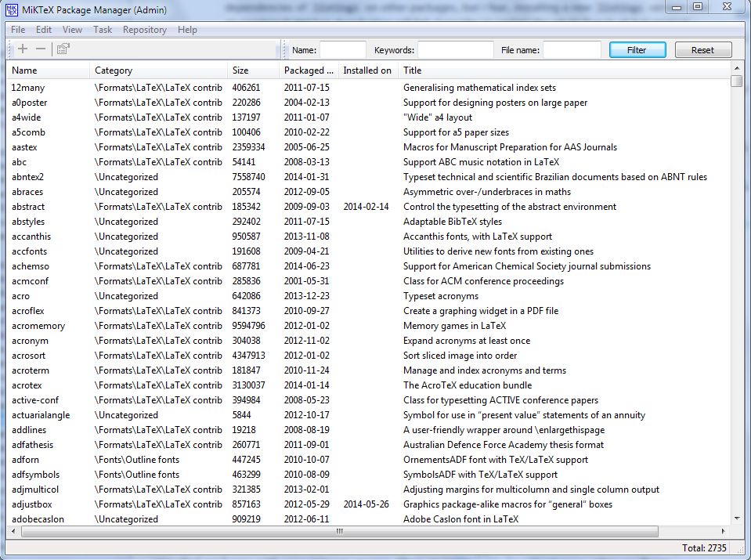This screenshot has width=751, height=560.
Task: Open the Edit menu
Action: [44, 30]
